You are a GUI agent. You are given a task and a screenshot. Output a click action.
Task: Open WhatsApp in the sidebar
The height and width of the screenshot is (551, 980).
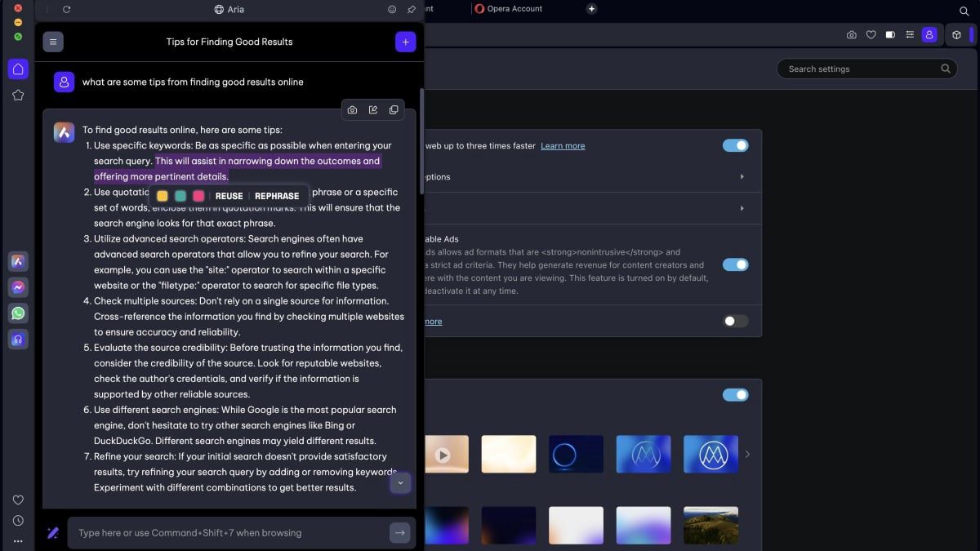pos(18,313)
